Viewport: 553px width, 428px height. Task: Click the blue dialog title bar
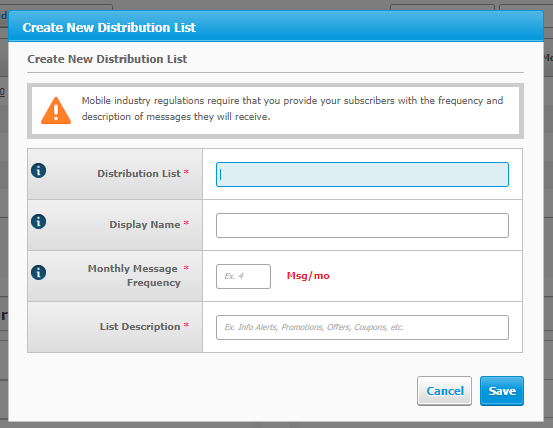(x=276, y=27)
